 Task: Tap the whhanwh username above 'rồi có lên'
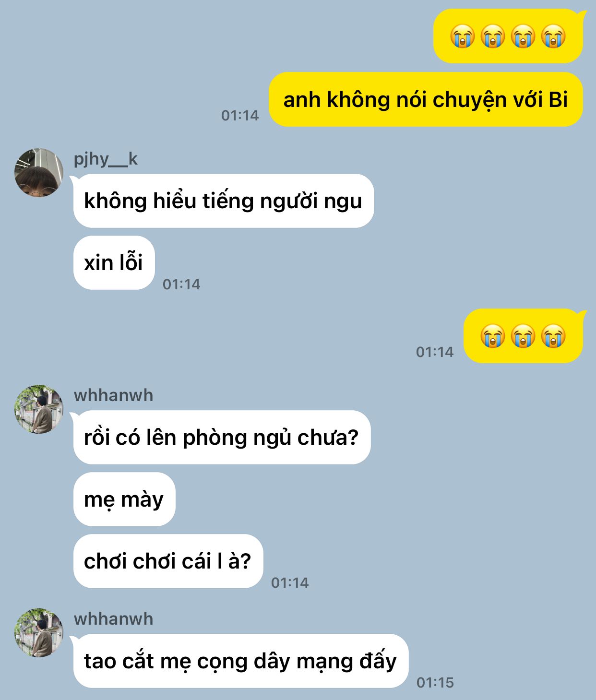[113, 395]
